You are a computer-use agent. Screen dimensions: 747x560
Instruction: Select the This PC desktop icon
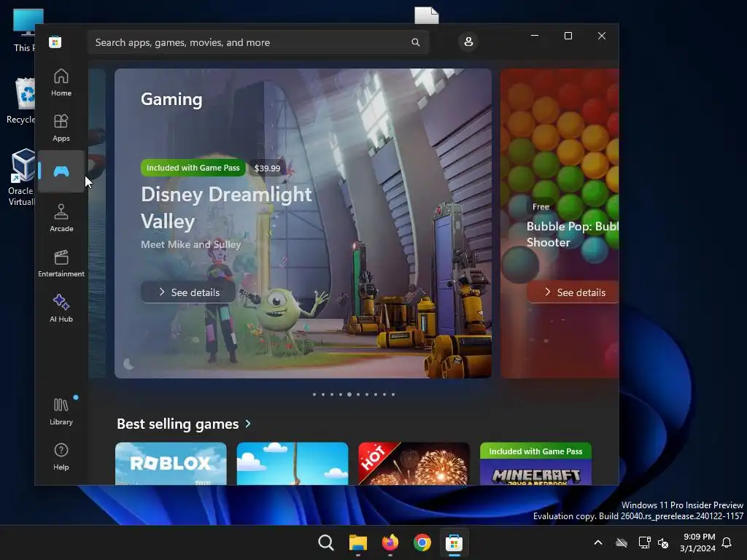coord(24,31)
